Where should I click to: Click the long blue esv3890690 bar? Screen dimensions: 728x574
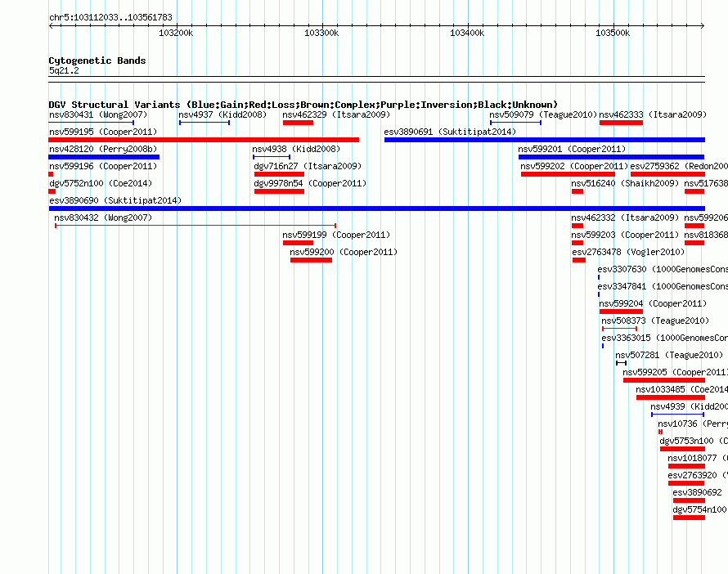(377, 209)
